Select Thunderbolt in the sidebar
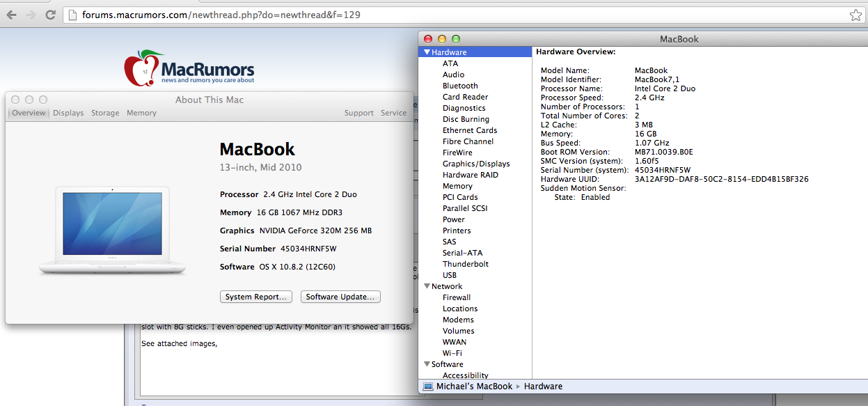 click(466, 264)
